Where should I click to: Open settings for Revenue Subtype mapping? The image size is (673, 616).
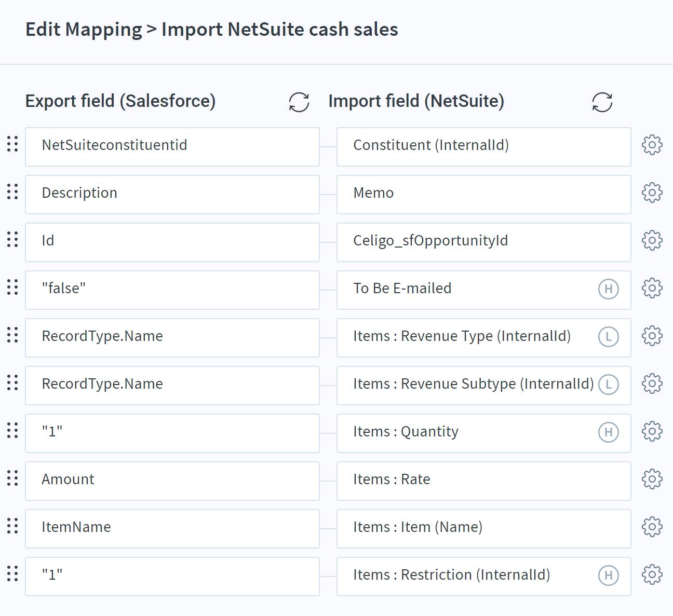[652, 384]
